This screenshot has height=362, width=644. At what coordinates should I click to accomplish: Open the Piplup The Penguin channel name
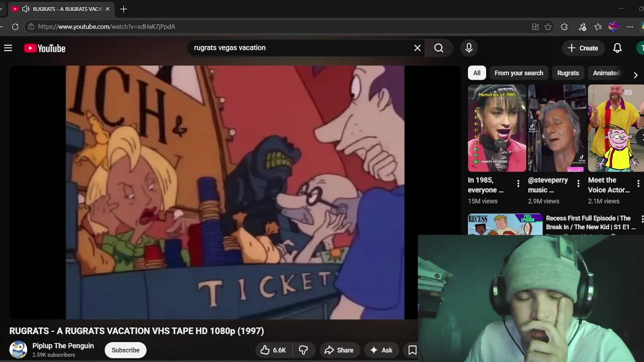click(63, 346)
